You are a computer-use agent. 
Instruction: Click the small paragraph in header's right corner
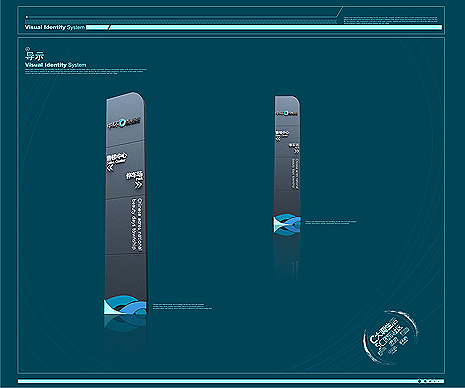[x=391, y=20]
